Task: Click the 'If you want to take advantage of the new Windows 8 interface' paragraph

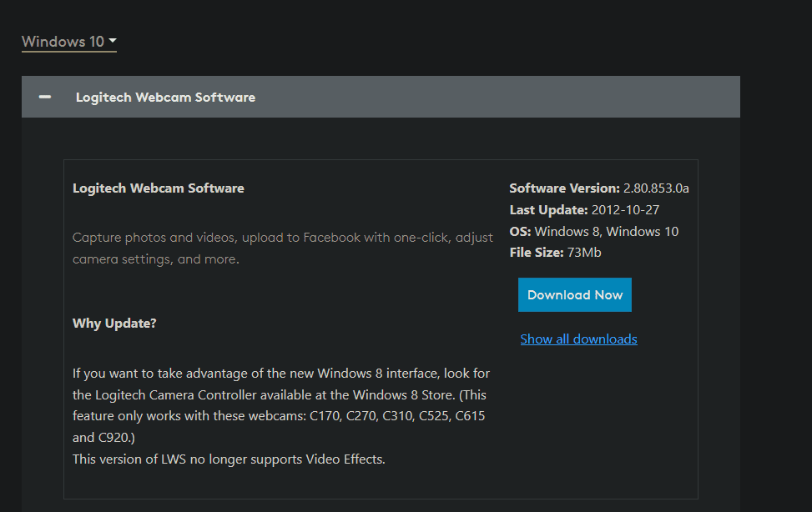Action: tap(281, 405)
